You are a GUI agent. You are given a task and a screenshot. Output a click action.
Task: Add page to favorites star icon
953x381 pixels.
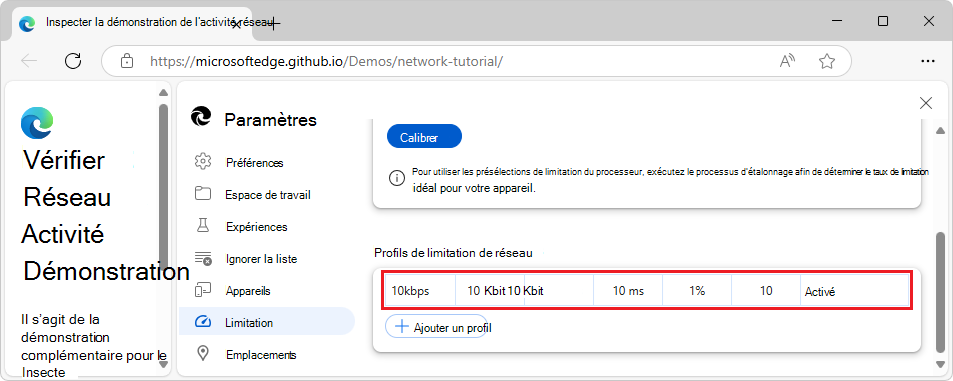[827, 61]
